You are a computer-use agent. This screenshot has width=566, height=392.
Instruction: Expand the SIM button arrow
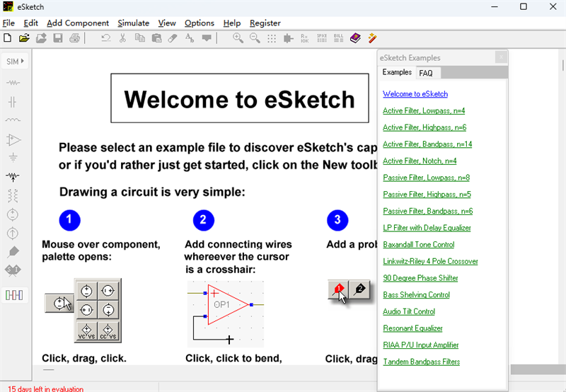[x=23, y=61]
